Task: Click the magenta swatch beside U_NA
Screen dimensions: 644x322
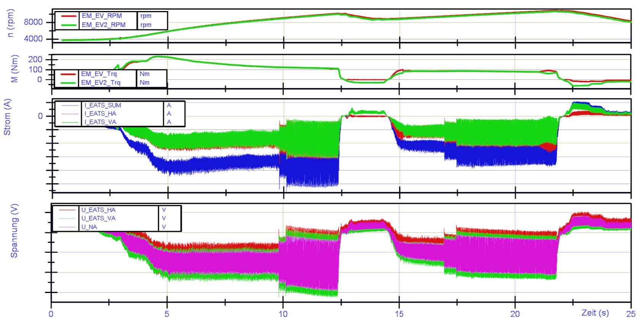Action: (x=67, y=227)
